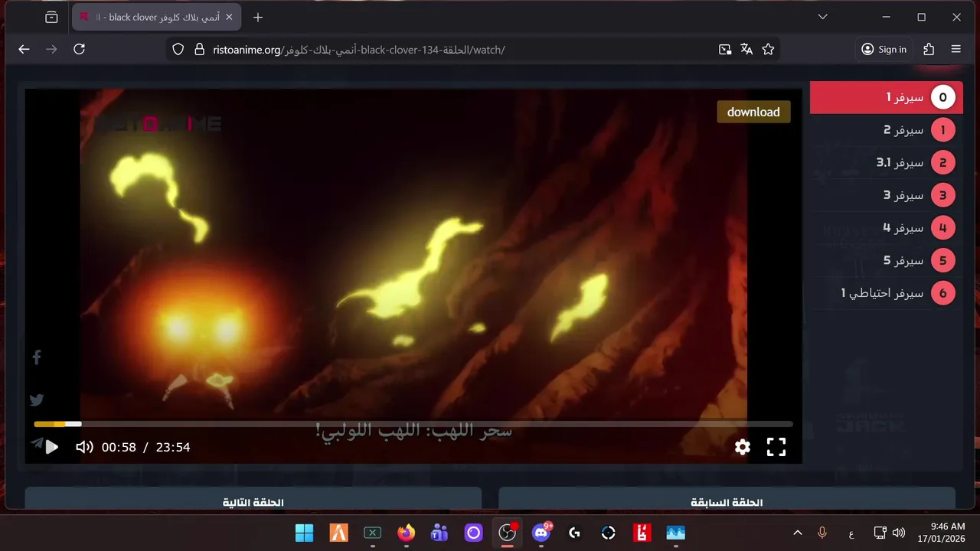Open OBS Studio from taskbar
This screenshot has height=551, width=980.
tap(507, 533)
